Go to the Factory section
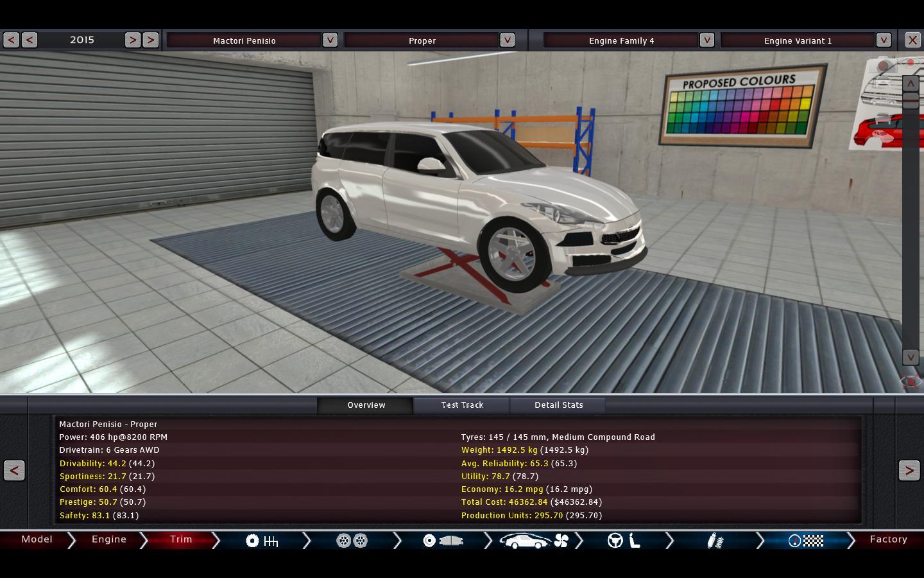The width and height of the screenshot is (924, 578). click(x=888, y=539)
